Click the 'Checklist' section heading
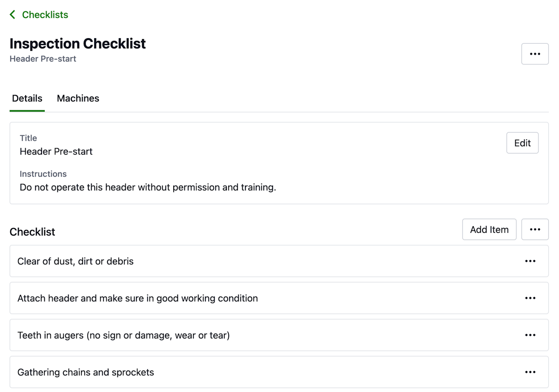The height and width of the screenshot is (392, 559). pyautogui.click(x=32, y=231)
